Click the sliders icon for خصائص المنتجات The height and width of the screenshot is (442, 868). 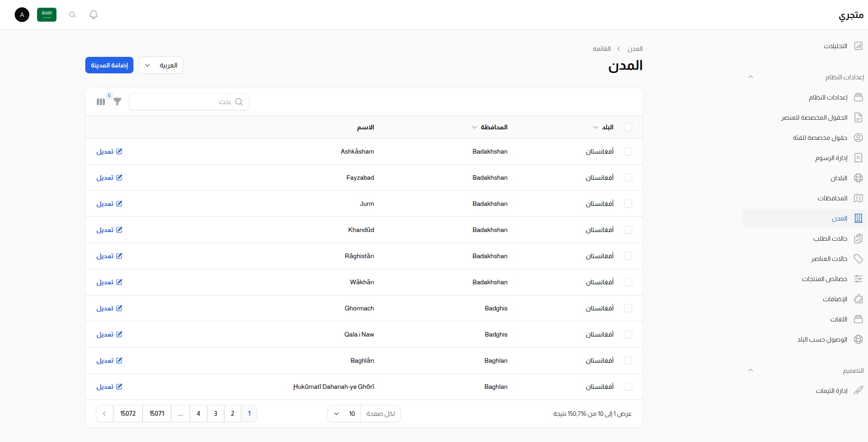click(858, 279)
